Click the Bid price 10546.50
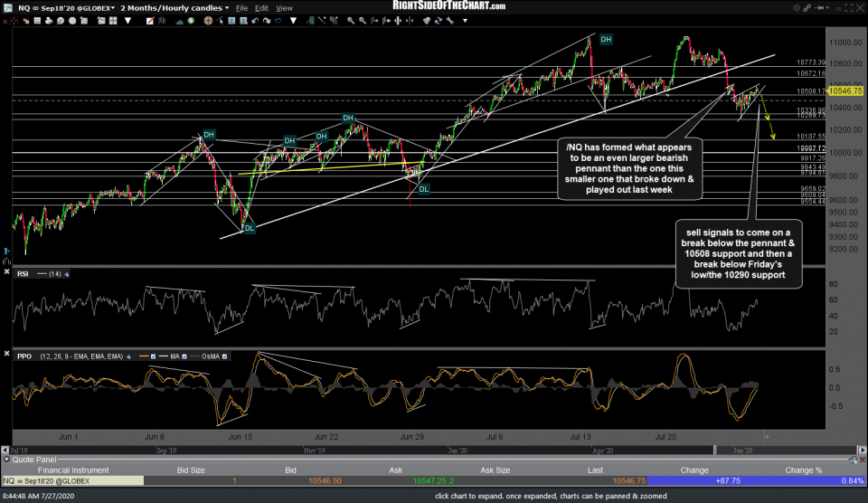868x503 pixels. click(x=325, y=481)
